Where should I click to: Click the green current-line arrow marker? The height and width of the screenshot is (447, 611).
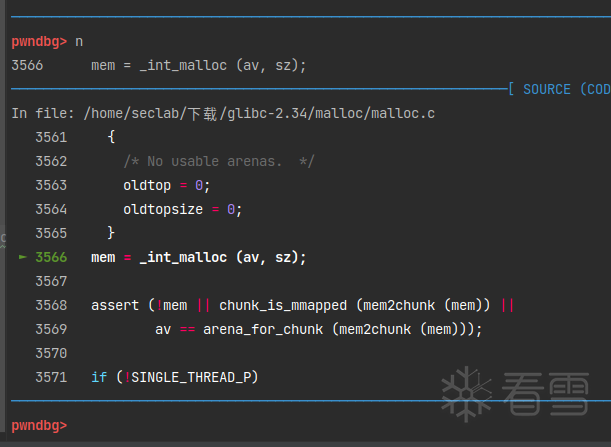click(x=23, y=257)
